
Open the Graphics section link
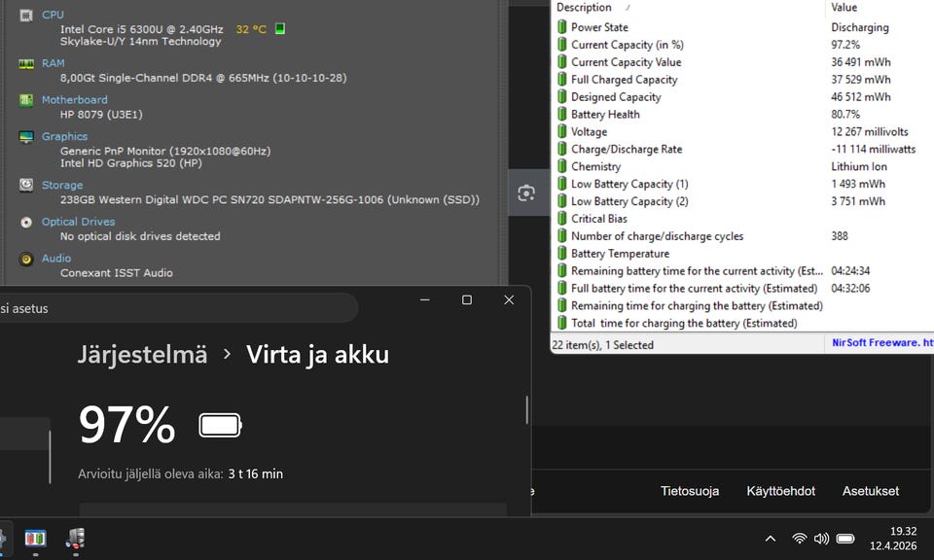tap(64, 136)
